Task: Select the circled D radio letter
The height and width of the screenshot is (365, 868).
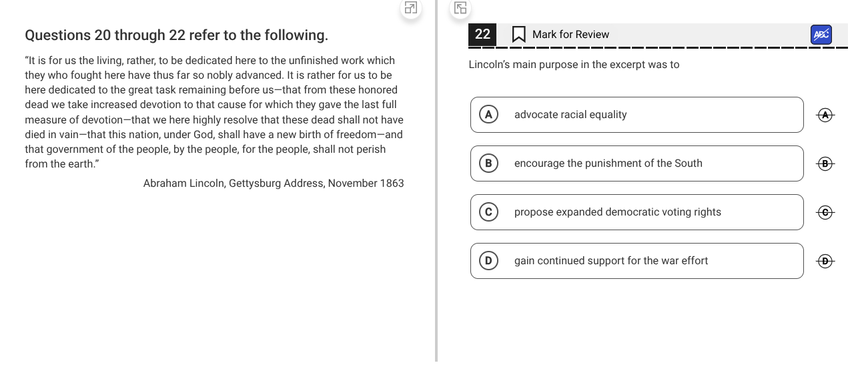Action: point(488,261)
